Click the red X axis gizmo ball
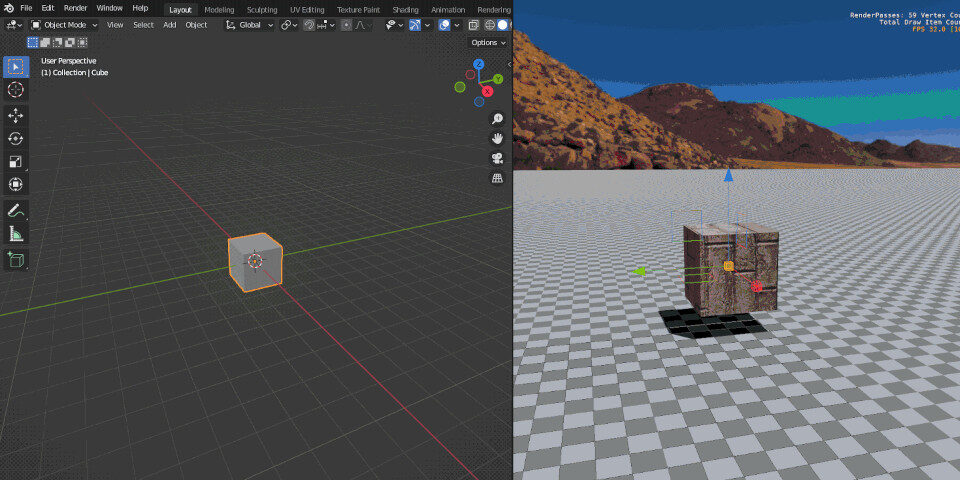Viewport: 960px width, 480px height. [x=487, y=91]
